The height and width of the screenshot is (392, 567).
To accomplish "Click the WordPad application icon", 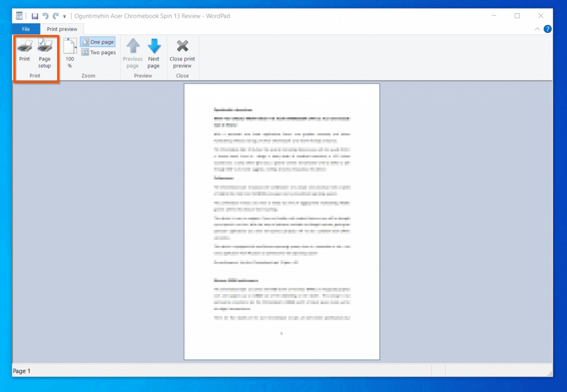I will (x=19, y=16).
